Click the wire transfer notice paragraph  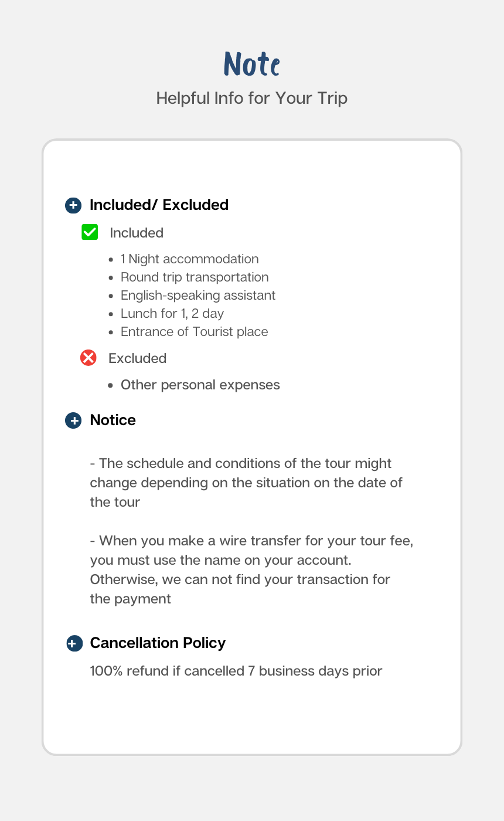[x=252, y=569]
